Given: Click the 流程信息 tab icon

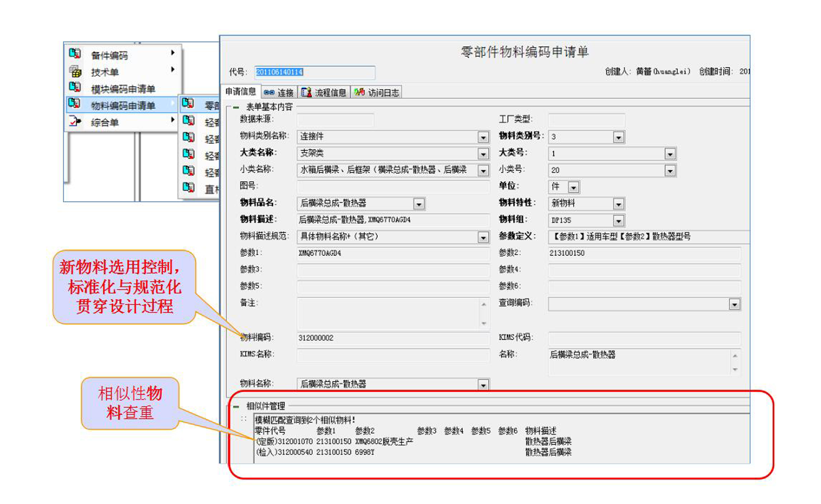Looking at the screenshot, I should [x=307, y=92].
